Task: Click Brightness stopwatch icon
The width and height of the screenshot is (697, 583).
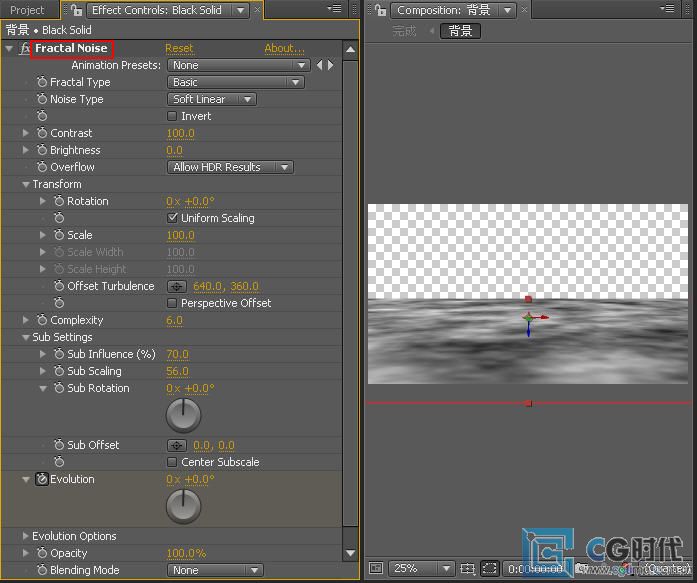Action: point(42,150)
